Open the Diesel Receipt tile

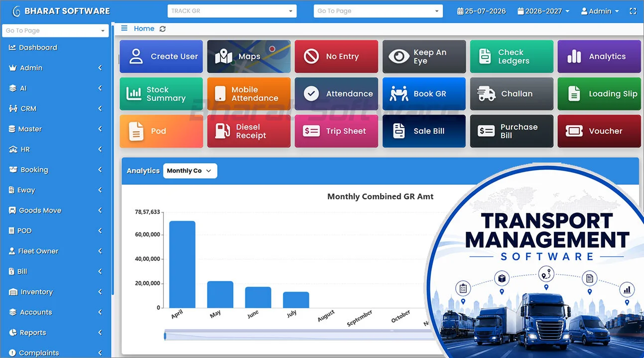[249, 131]
